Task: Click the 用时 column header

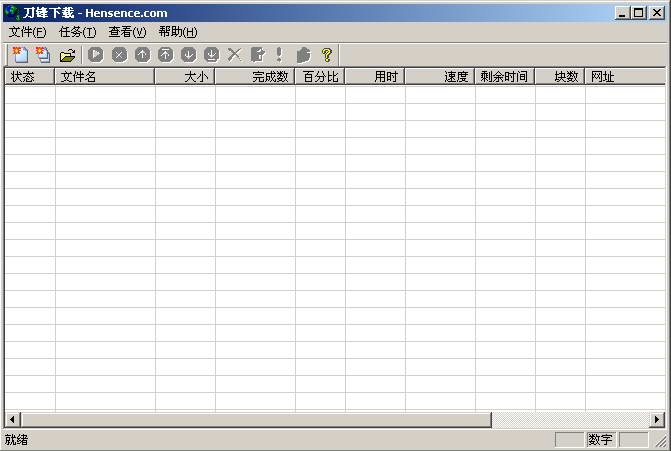Action: (x=375, y=77)
